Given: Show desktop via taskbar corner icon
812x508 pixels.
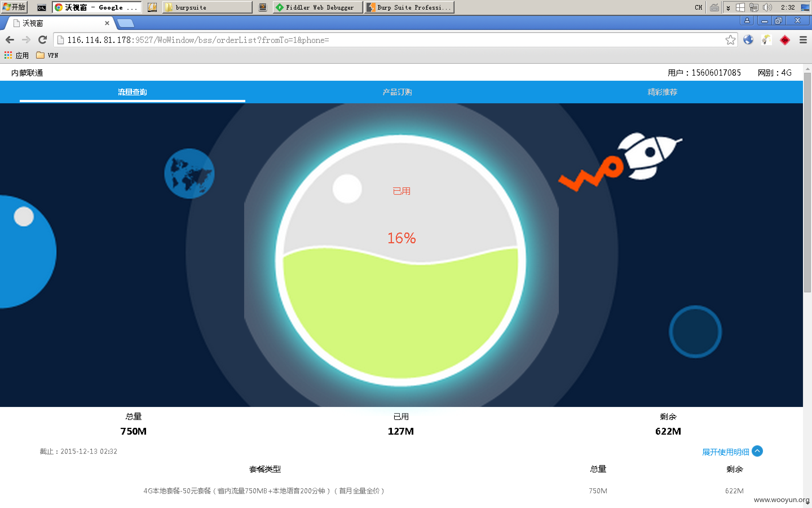Looking at the screenshot, I should (805, 7).
